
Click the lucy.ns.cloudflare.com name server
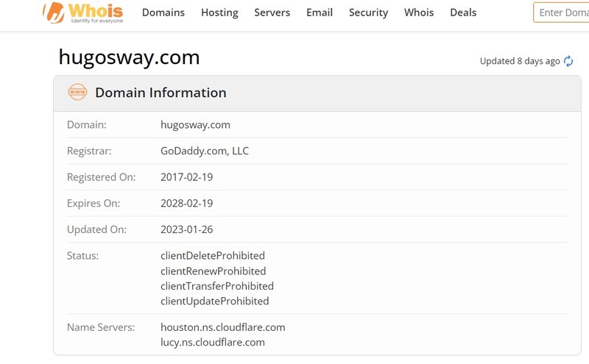point(213,342)
